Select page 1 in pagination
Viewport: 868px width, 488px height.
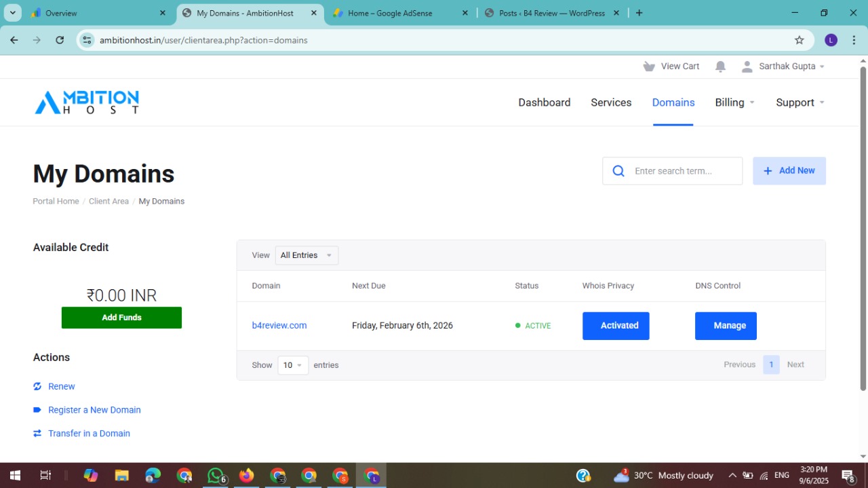[x=771, y=365]
